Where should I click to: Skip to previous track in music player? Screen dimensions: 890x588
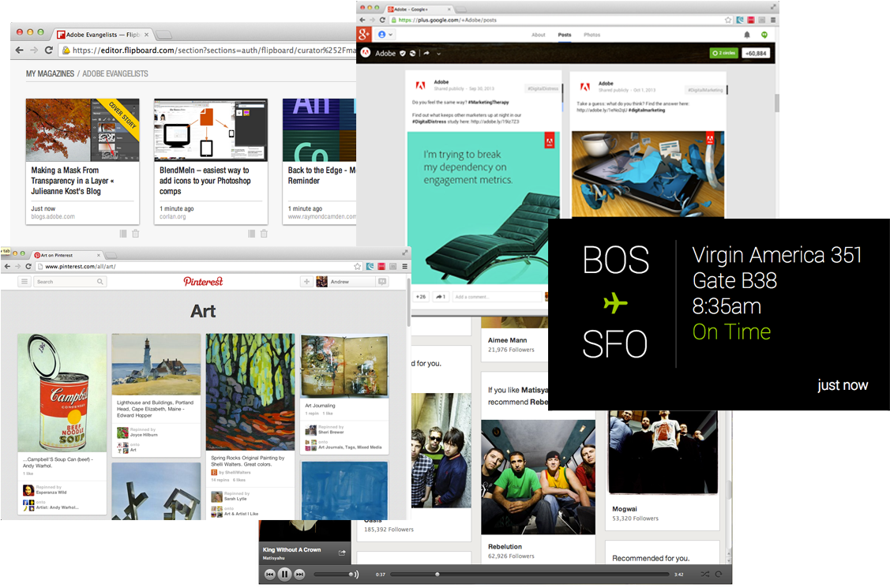[270, 575]
